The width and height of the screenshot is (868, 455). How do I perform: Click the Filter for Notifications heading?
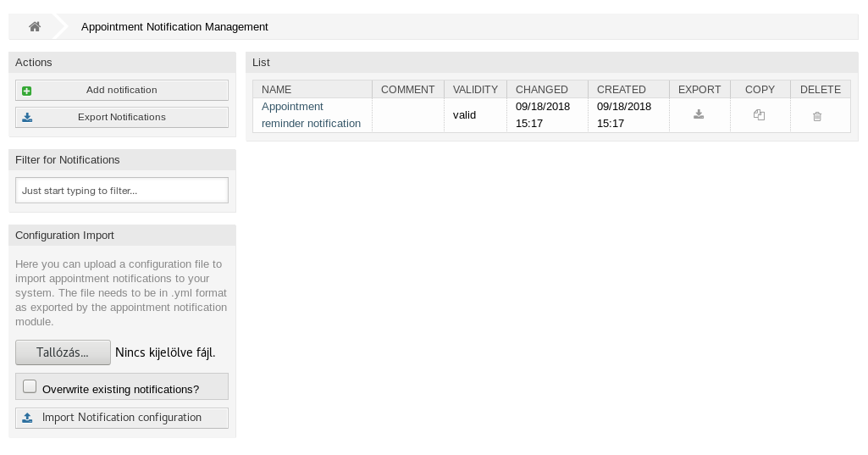pos(68,160)
